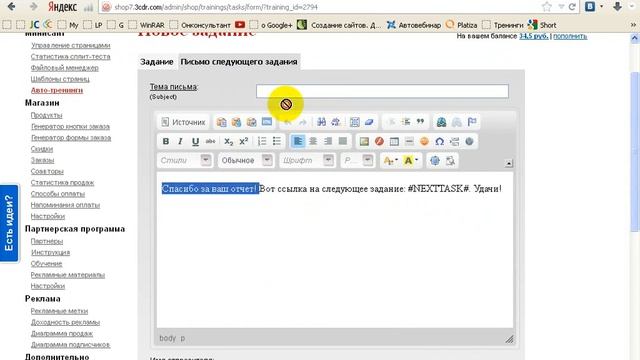This screenshot has height=360, width=640.
Task: Click the Justify alignment icon
Action: tap(343, 141)
